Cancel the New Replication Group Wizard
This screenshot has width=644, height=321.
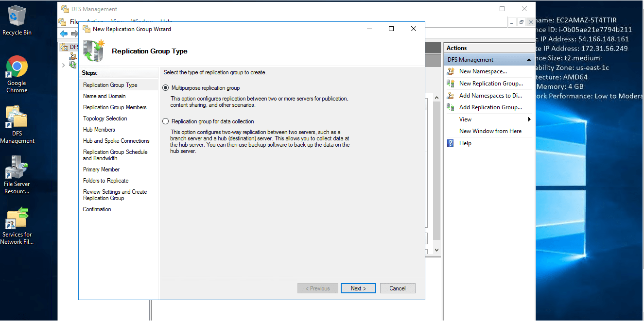pyautogui.click(x=397, y=288)
